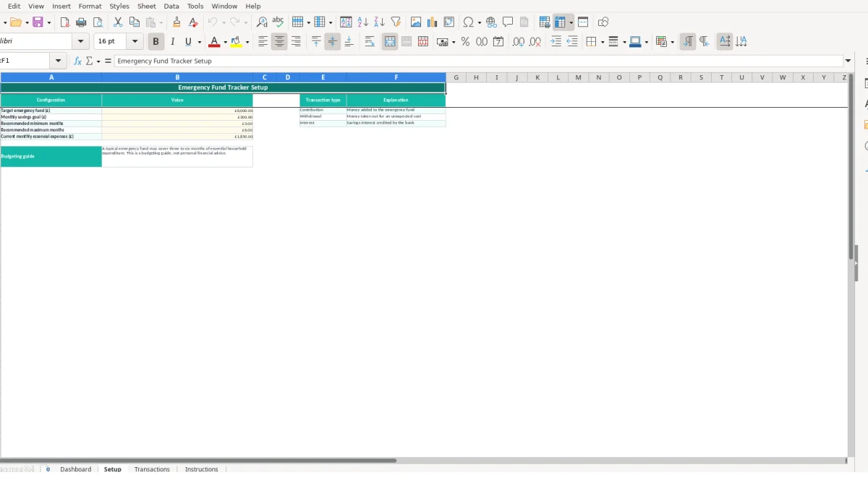This screenshot has width=868, height=488.
Task: Select the 'Withdrawal' cell
Action: point(323,116)
